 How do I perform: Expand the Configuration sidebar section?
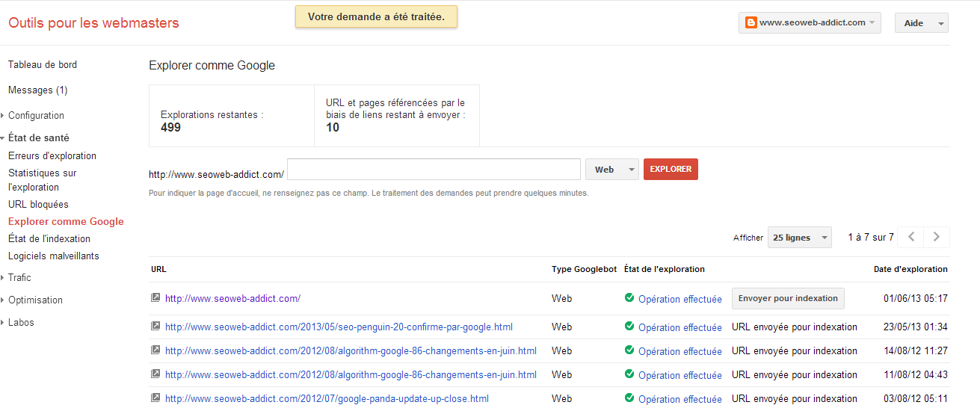36,115
